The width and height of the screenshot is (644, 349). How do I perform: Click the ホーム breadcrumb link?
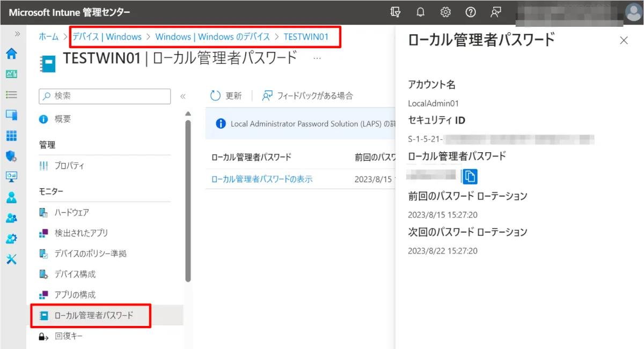(48, 37)
